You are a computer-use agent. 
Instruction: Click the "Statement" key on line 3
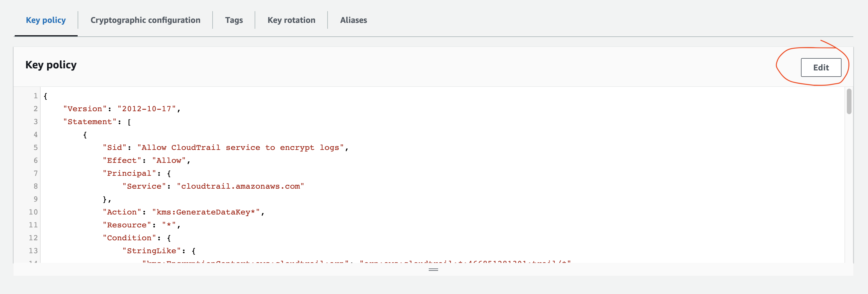(90, 122)
